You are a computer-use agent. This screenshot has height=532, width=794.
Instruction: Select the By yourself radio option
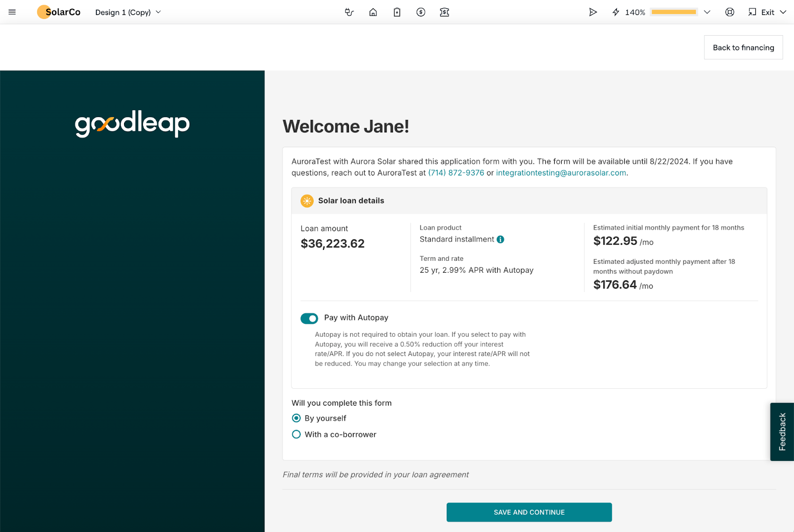[296, 418]
